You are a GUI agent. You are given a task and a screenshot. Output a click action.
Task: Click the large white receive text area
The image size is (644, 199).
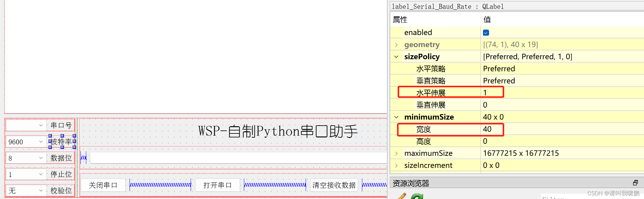pyautogui.click(x=195, y=56)
